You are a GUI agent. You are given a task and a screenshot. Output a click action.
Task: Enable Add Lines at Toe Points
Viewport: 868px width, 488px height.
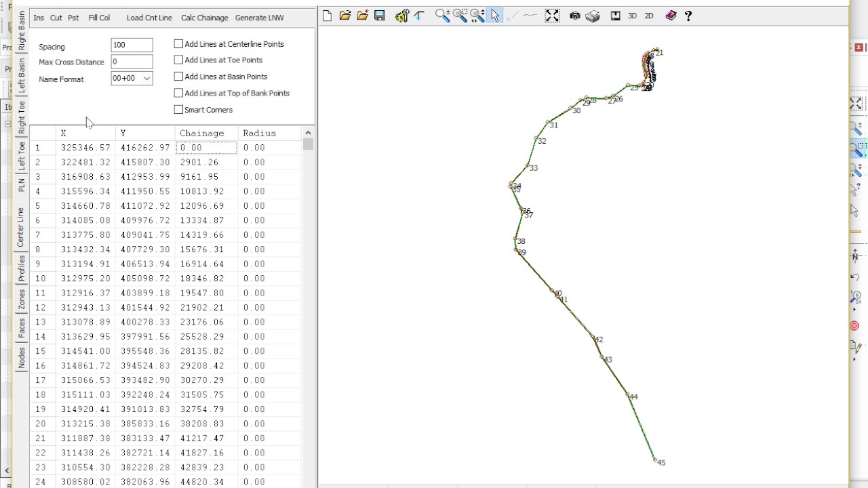(x=178, y=60)
